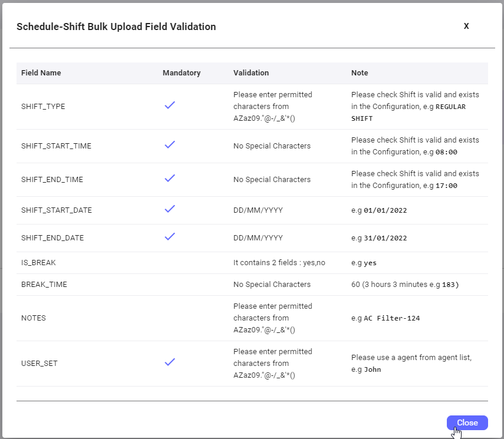
Task: Click the USER_SET permitted characters validation text
Action: click(x=272, y=363)
